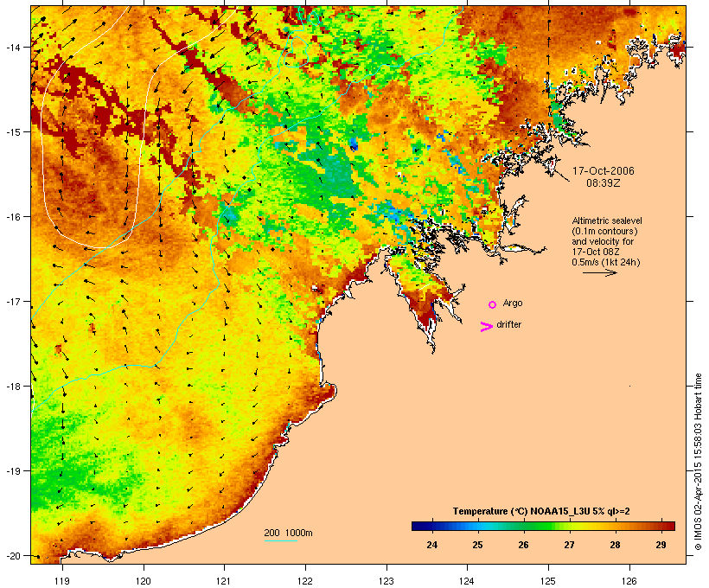The image size is (709, 588).
Task: Click the 'and velocity for' caption line
Action: (x=603, y=241)
